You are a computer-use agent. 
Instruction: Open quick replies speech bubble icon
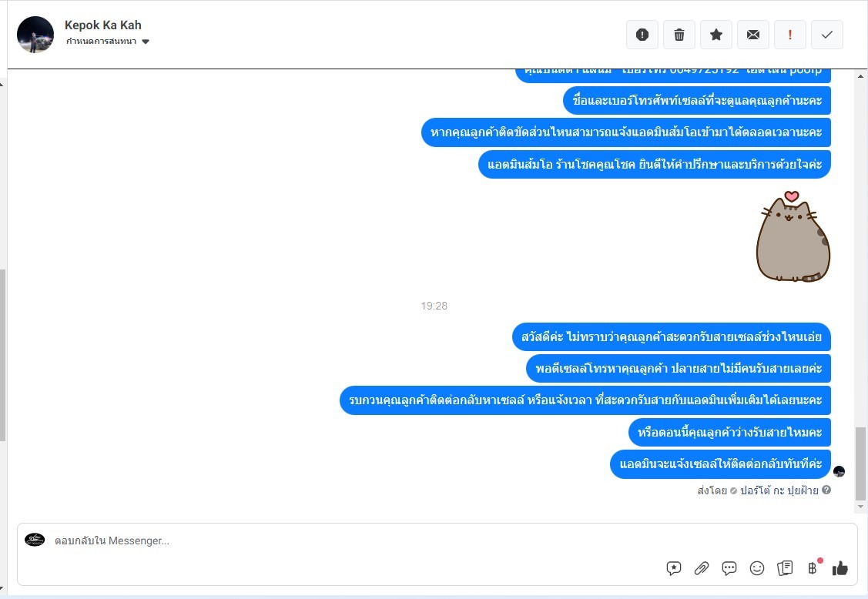point(729,568)
